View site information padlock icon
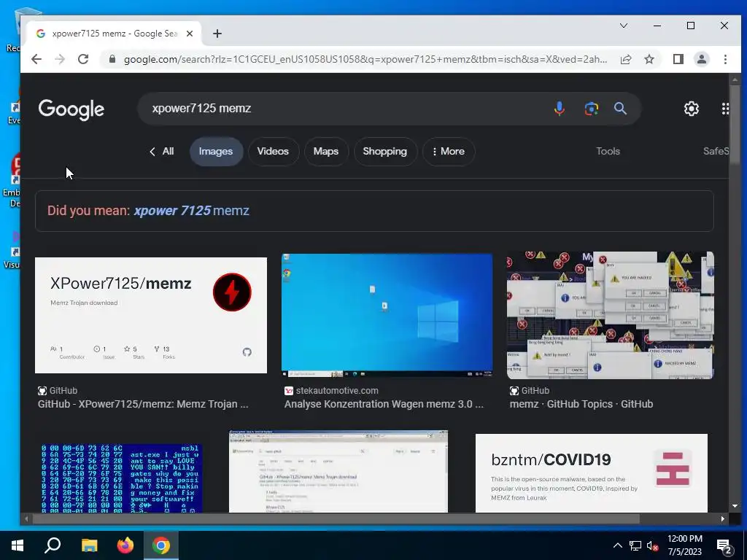The image size is (747, 560). point(112,59)
